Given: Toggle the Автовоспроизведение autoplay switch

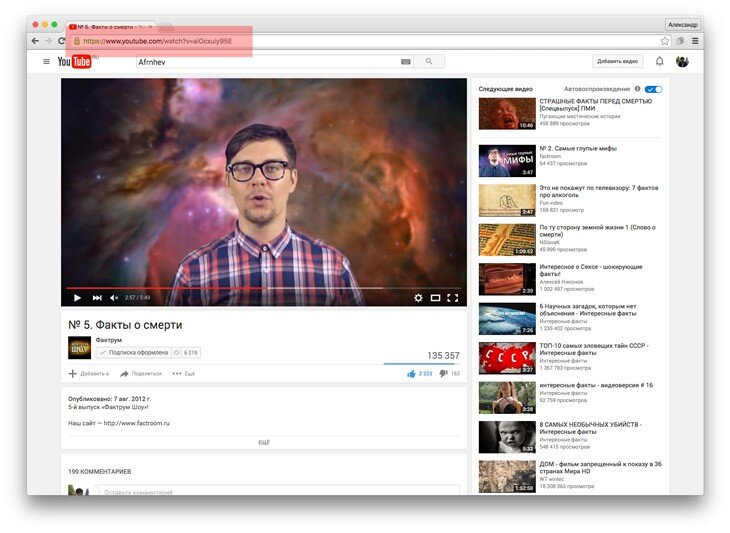Looking at the screenshot, I should 654,89.
